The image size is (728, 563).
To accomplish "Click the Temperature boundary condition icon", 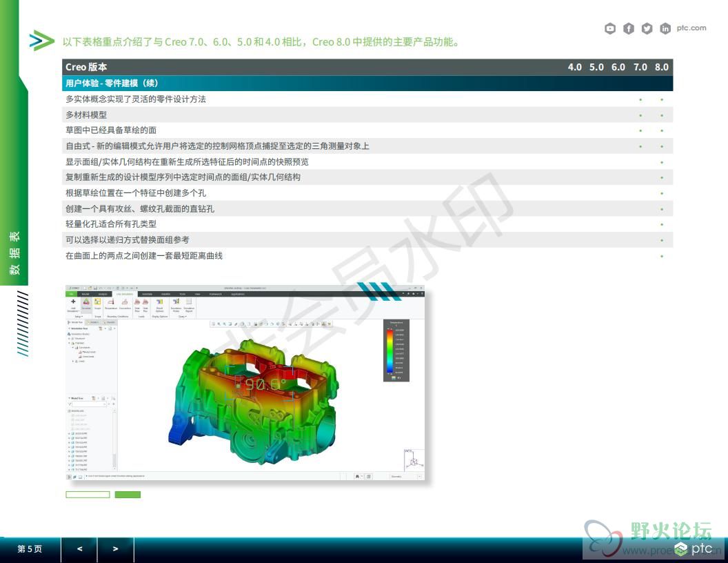I will tap(111, 302).
